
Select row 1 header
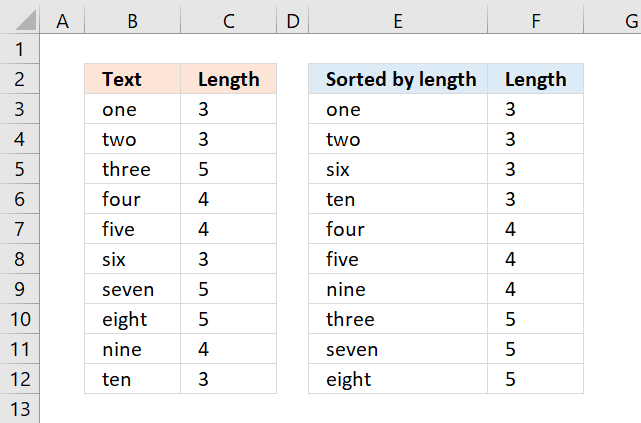pos(19,49)
